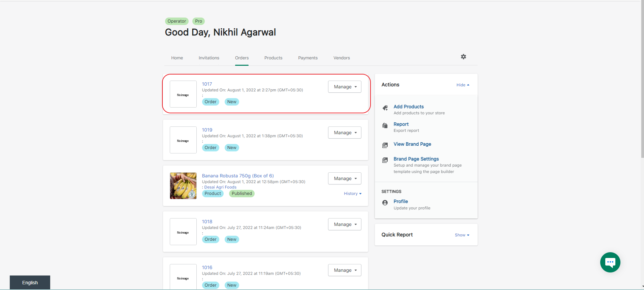Open the Vendors tab
Screen dimensions: 644x290
pos(342,58)
